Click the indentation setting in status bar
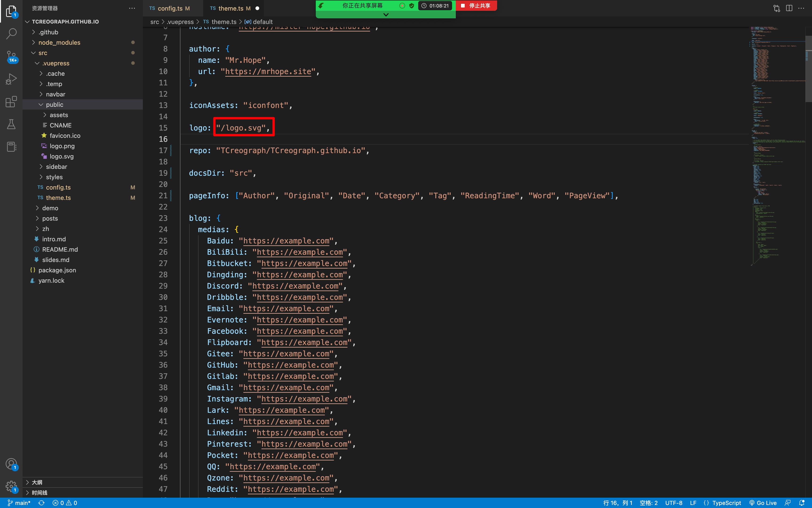 (x=649, y=503)
